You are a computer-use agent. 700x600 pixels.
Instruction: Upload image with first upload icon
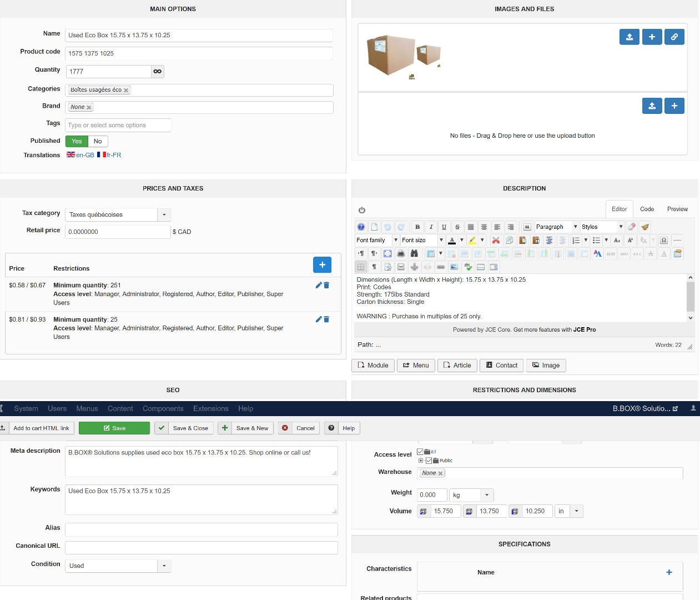point(630,37)
